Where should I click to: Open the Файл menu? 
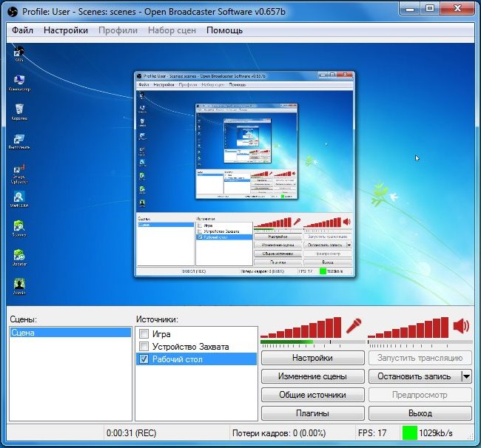tap(23, 30)
